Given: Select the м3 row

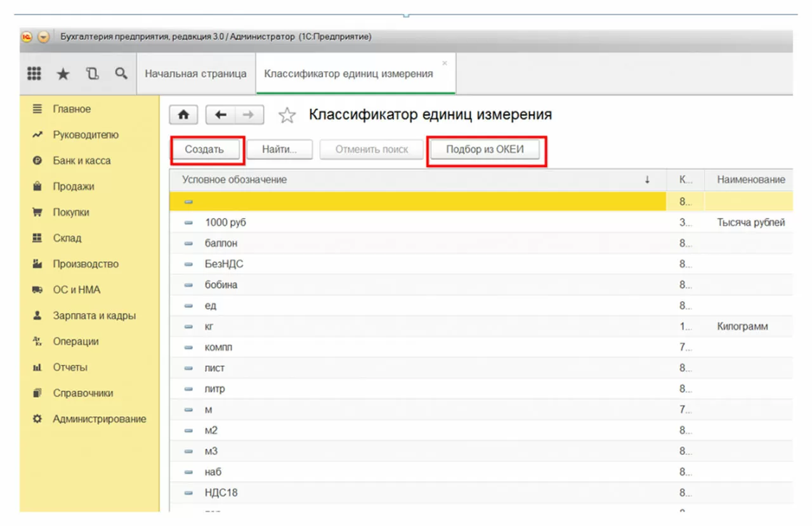Looking at the screenshot, I should (481, 451).
